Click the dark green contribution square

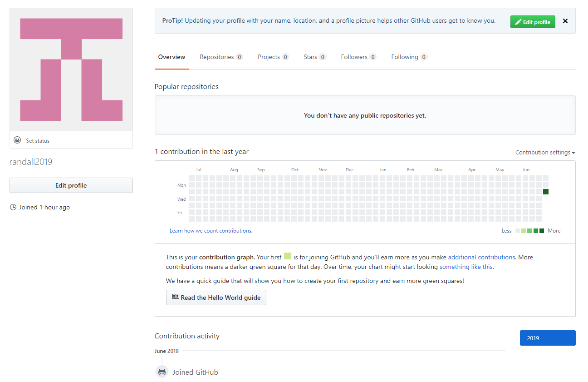(546, 192)
